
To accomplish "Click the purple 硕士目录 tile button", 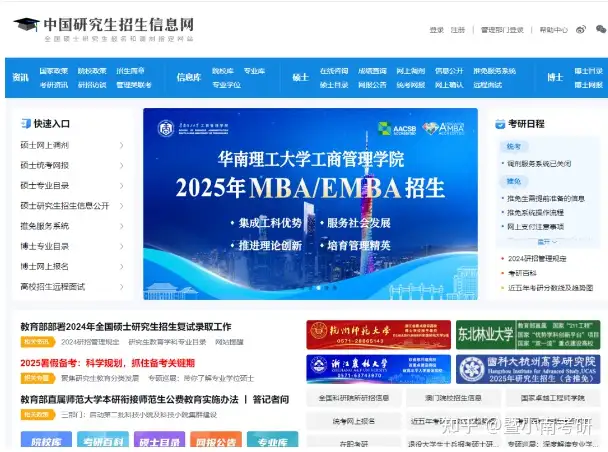I will (x=159, y=440).
